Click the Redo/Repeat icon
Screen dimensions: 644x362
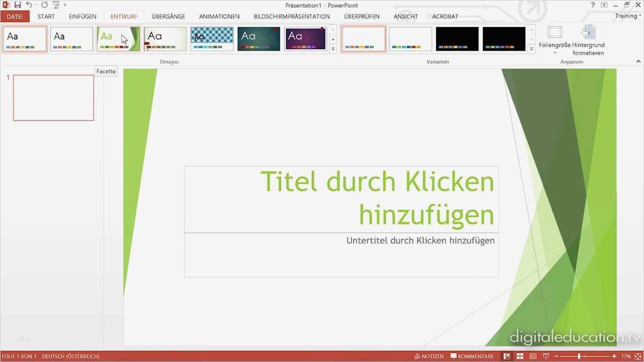44,5
